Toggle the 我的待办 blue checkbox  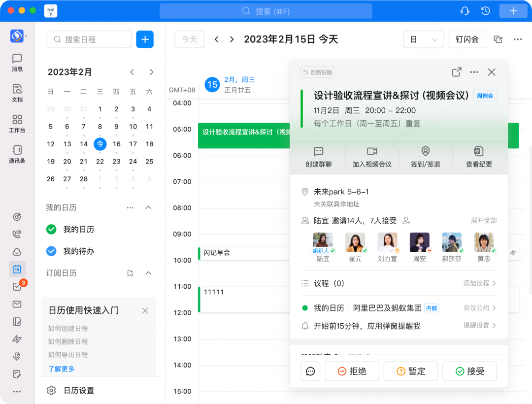[51, 251]
